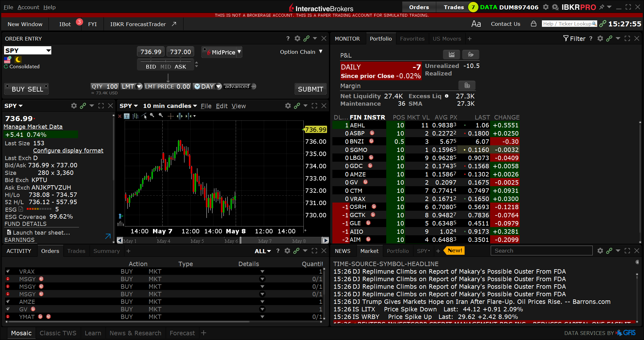This screenshot has width=644, height=340.
Task: Click the font size Aa icon
Action: pos(476,24)
